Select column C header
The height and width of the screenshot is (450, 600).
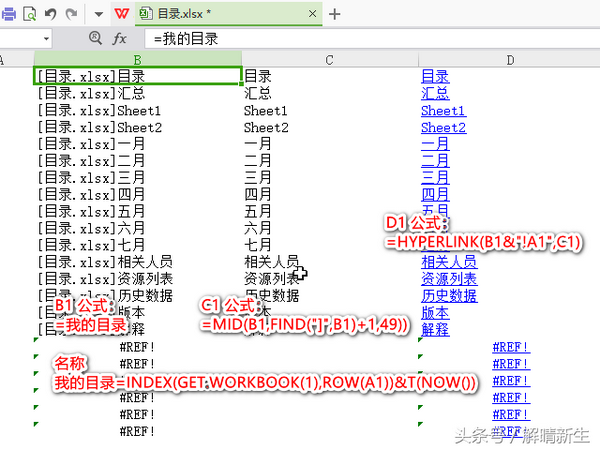[328, 60]
